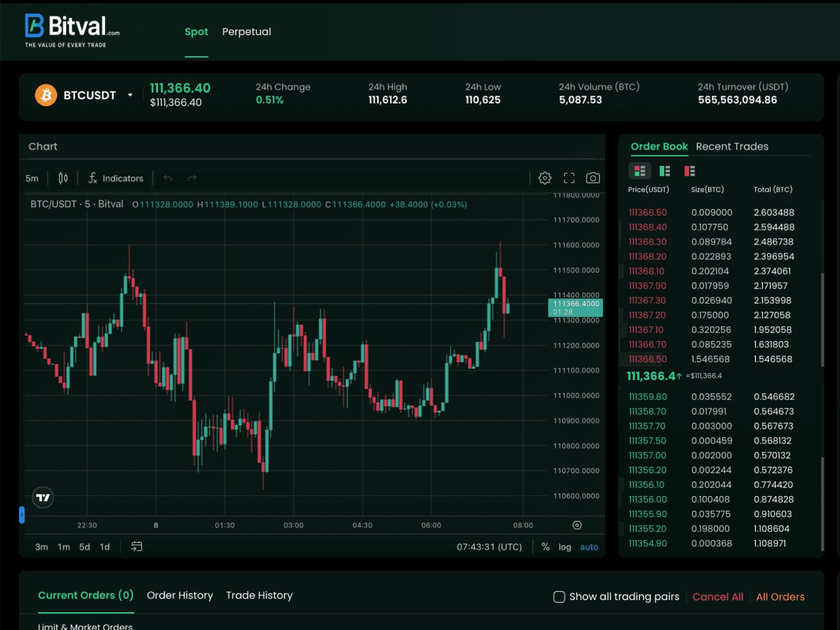This screenshot has width=840, height=630.
Task: Open the 5m interval selector
Action: click(32, 178)
